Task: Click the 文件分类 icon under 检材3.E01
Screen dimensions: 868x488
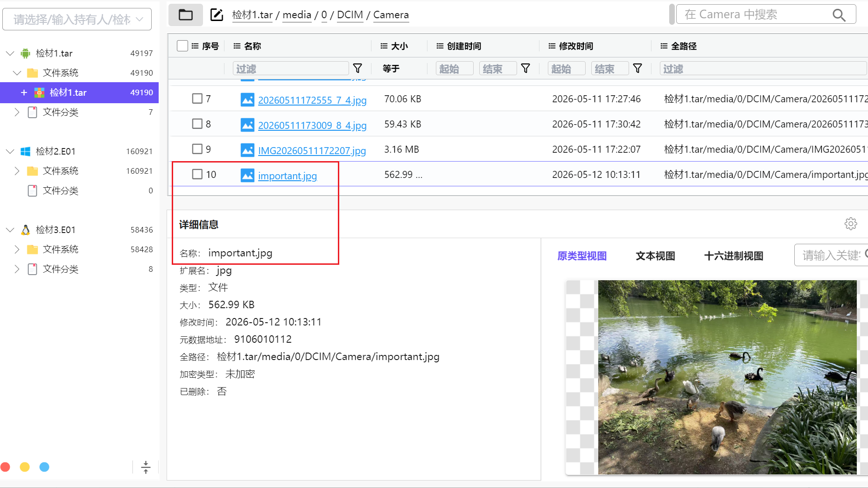Action: pyautogui.click(x=32, y=269)
